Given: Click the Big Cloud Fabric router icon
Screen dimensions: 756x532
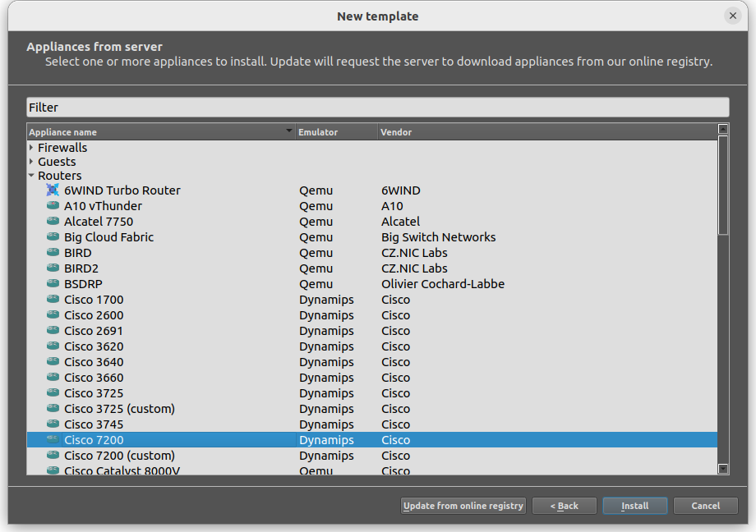Looking at the screenshot, I should pos(53,236).
